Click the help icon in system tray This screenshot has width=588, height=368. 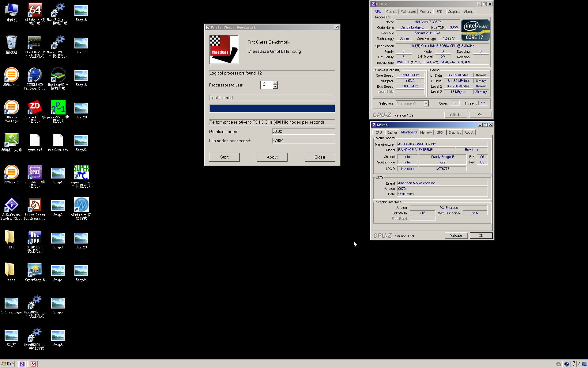pos(567,364)
